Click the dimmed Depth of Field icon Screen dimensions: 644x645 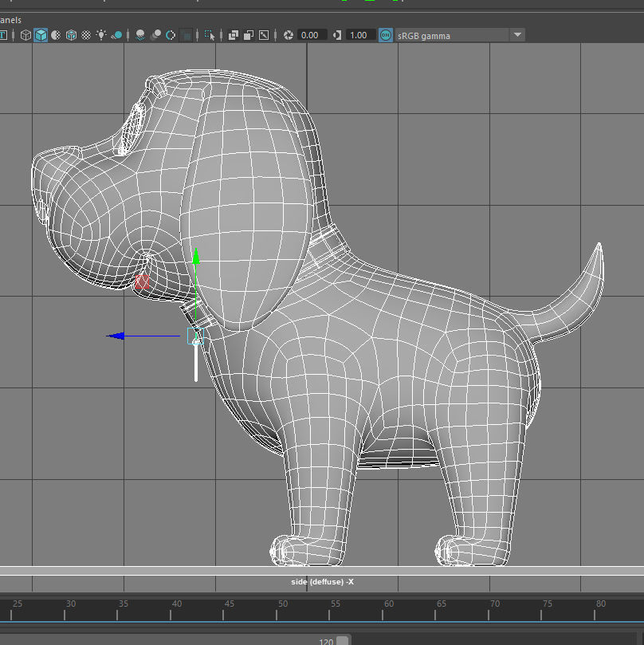point(187,36)
